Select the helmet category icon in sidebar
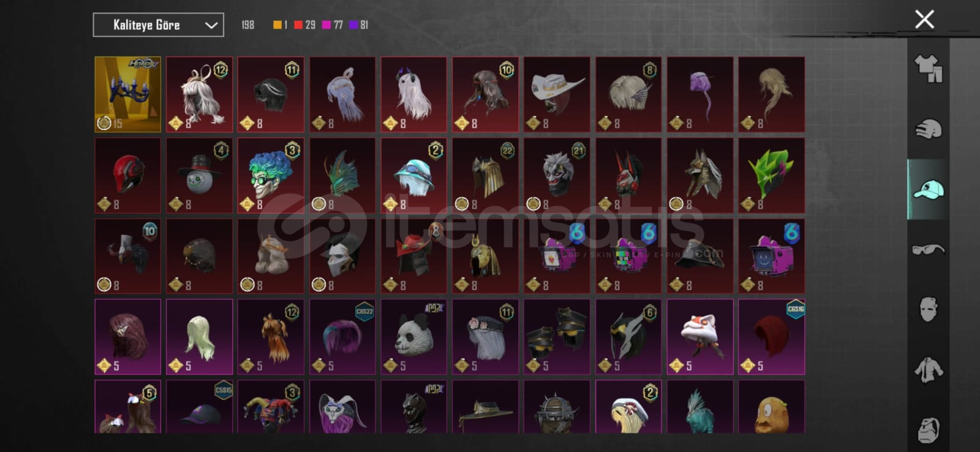The width and height of the screenshot is (980, 452). pyautogui.click(x=929, y=129)
